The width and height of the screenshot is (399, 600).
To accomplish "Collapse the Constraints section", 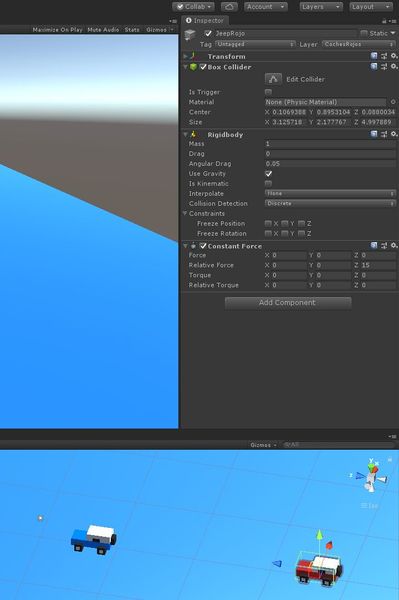I will (x=185, y=214).
